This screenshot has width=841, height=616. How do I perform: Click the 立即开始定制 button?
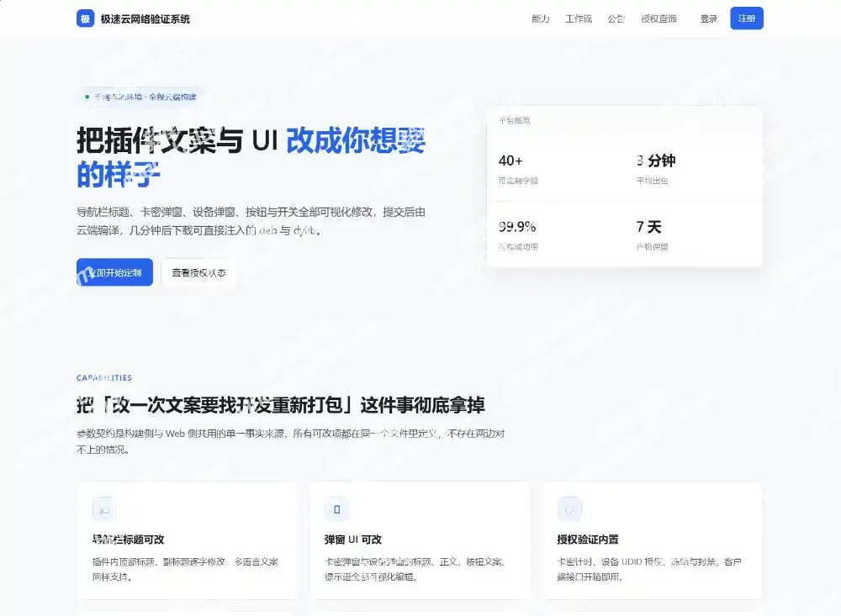114,272
